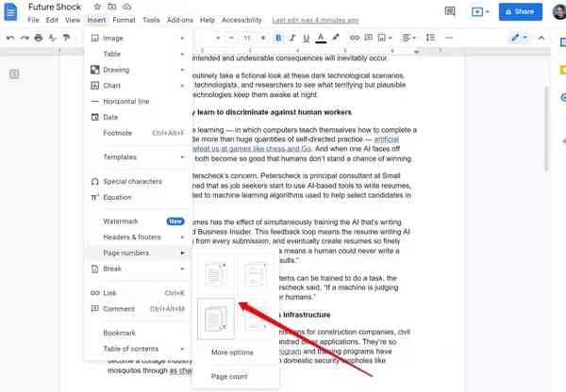
Task: Toggle underline formatting
Action: coord(307,38)
